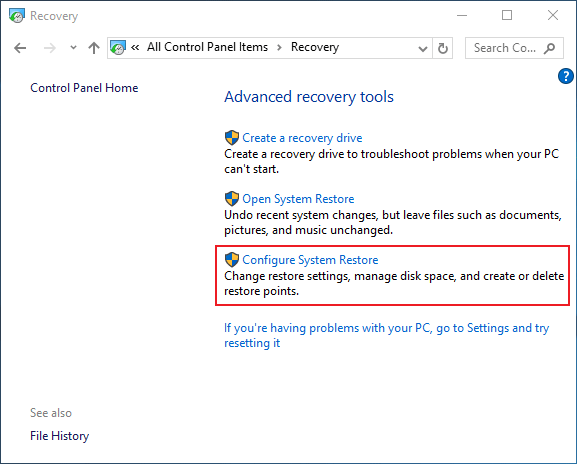Screen dimensions: 577x464
Task: Click shield icon beside Configure System Restore
Action: (232, 260)
